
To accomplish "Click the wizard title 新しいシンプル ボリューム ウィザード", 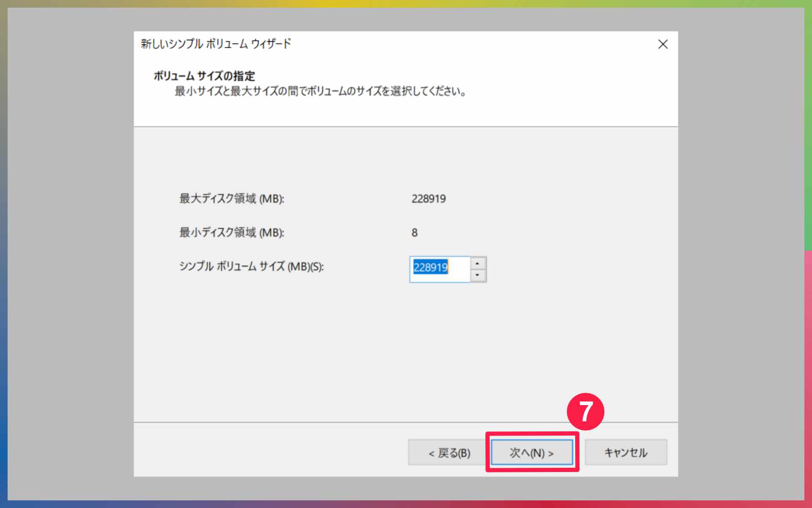I will (x=216, y=44).
